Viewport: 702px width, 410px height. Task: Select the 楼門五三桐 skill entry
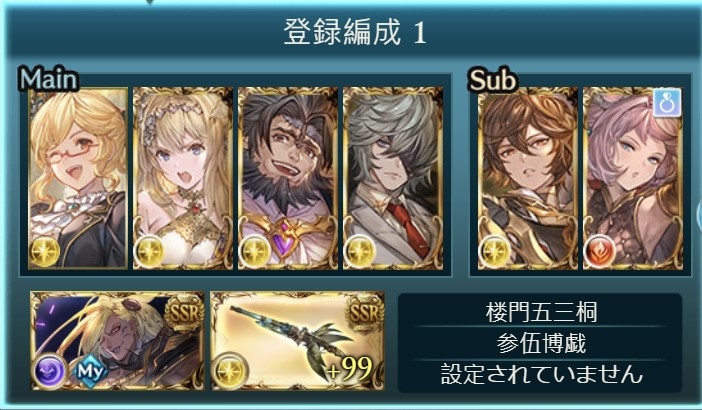(x=541, y=312)
